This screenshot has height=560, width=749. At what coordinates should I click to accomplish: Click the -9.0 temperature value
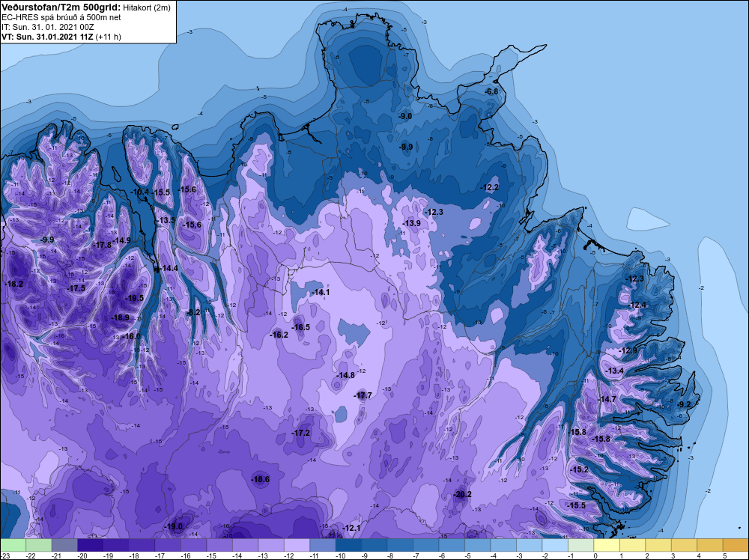(x=405, y=116)
